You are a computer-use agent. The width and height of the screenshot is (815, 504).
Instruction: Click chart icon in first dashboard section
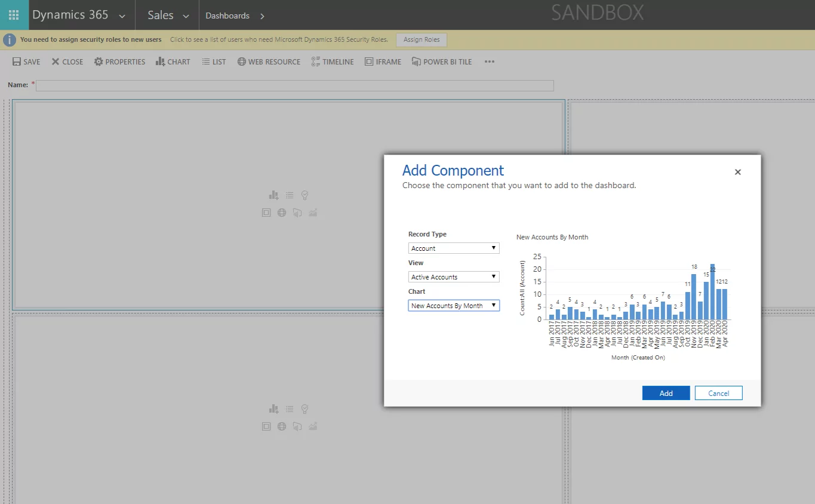click(x=274, y=195)
